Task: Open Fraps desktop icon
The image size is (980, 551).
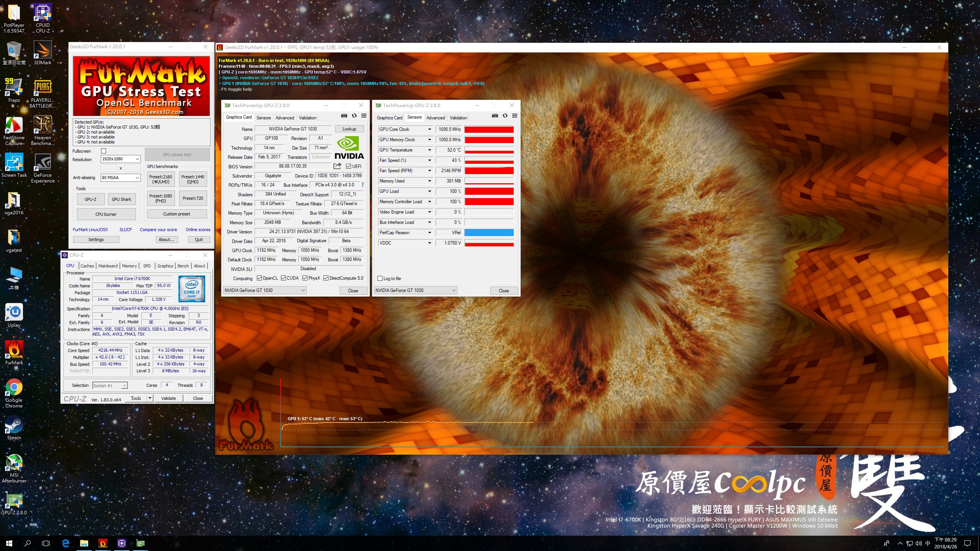Action: pyautogui.click(x=14, y=91)
